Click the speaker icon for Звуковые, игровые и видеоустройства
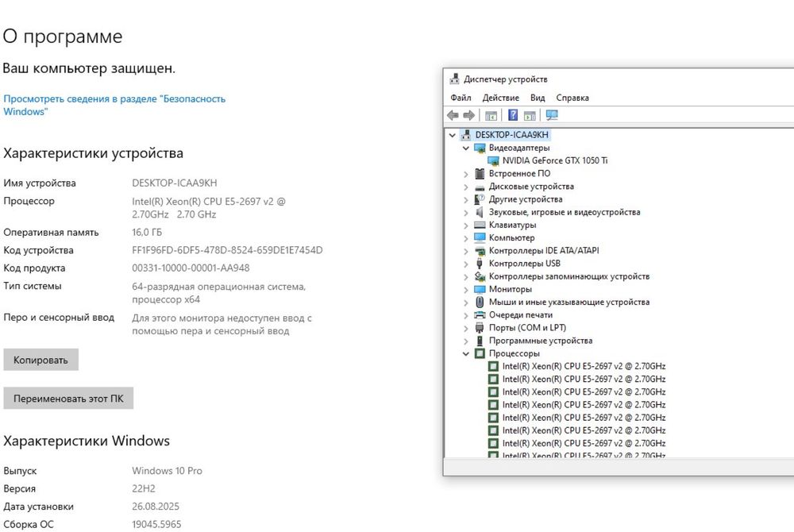 480,212
